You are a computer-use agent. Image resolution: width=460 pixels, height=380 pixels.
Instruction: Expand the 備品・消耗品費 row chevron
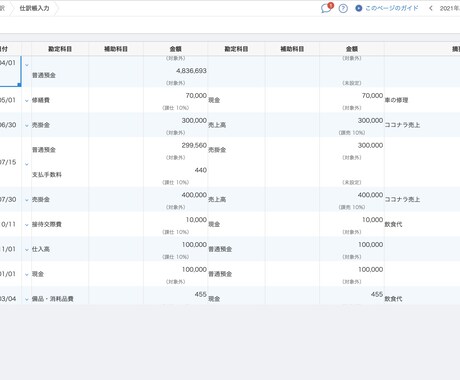click(27, 299)
